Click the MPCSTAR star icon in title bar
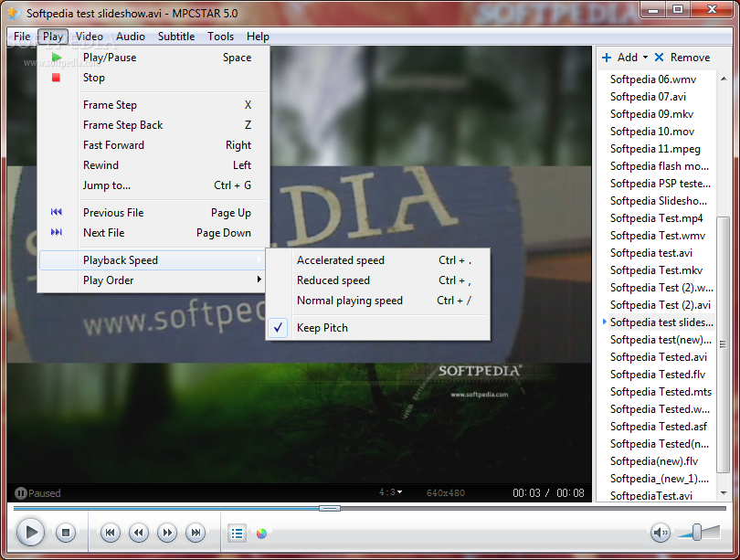This screenshot has width=740, height=560. (14, 13)
